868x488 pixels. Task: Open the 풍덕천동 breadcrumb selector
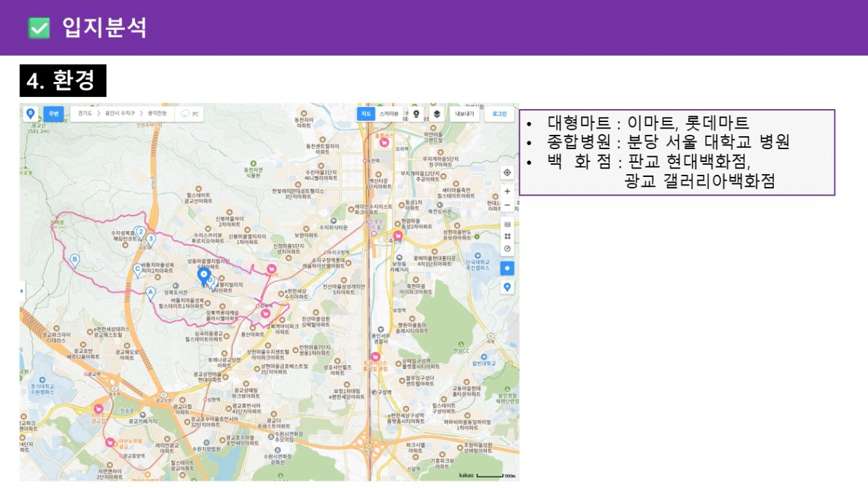point(158,113)
